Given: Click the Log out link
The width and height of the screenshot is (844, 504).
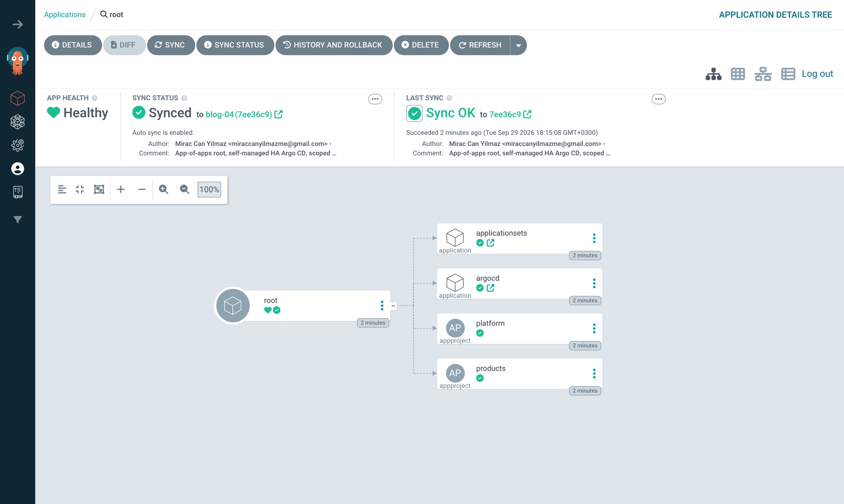Looking at the screenshot, I should (x=817, y=74).
